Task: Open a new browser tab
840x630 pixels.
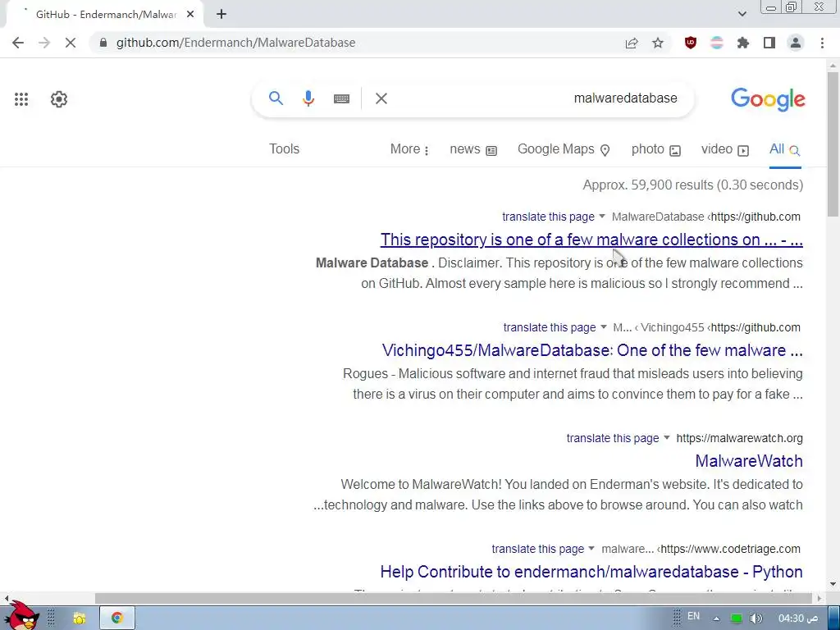Action: (221, 15)
